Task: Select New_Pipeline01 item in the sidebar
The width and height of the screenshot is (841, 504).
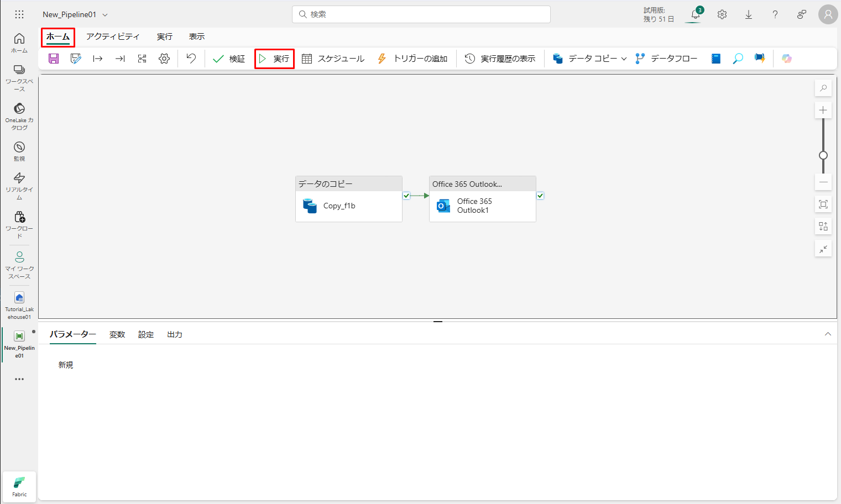Action: point(19,344)
